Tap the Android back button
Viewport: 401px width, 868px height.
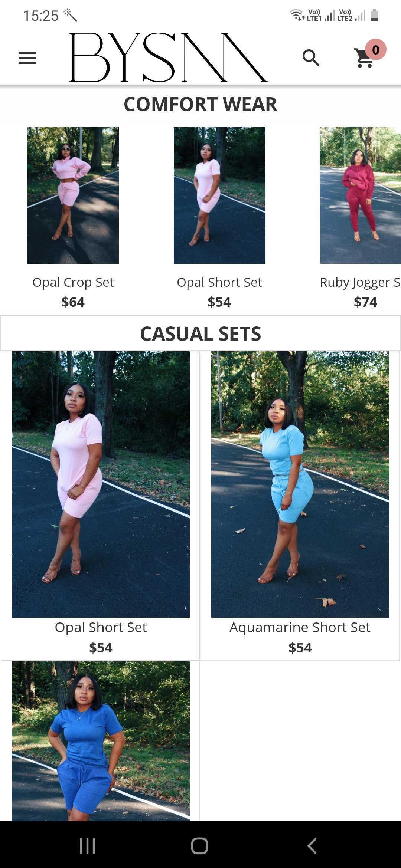point(312,846)
